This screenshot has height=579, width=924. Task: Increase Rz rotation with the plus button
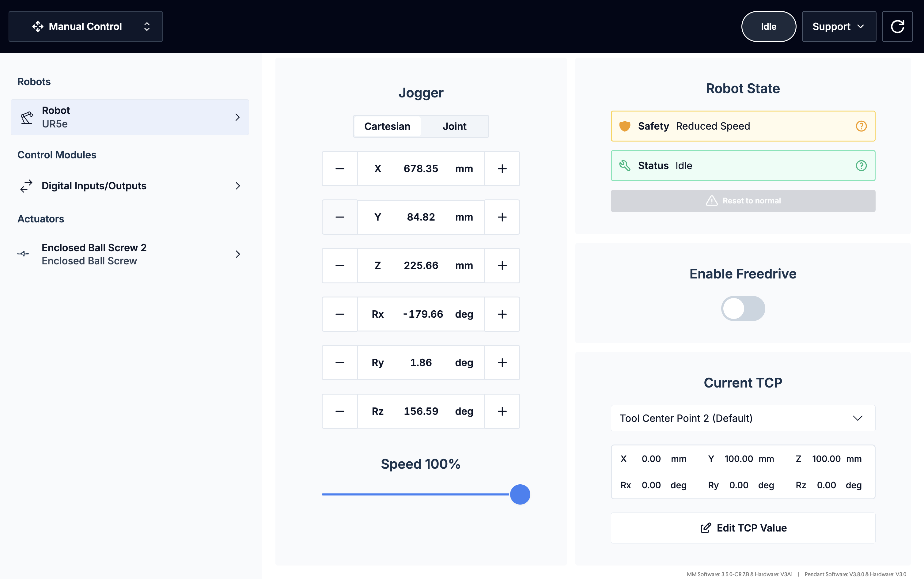(502, 411)
